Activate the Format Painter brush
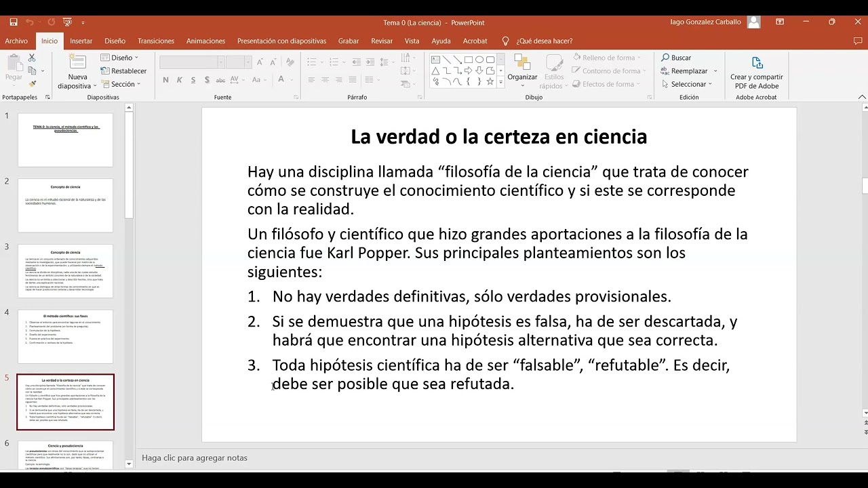 point(32,84)
